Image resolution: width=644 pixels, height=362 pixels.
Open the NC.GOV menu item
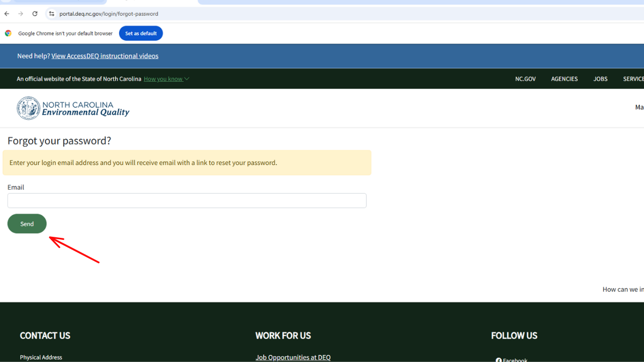(525, 78)
